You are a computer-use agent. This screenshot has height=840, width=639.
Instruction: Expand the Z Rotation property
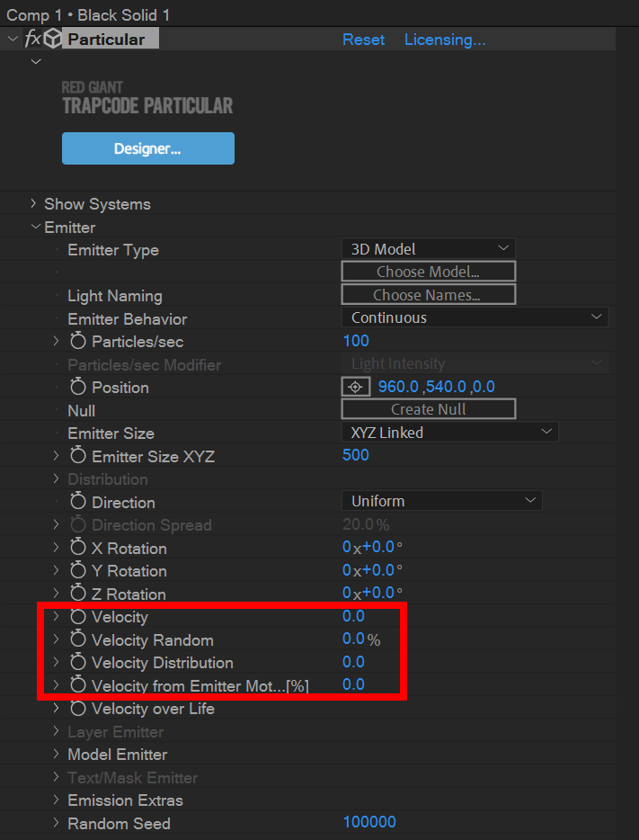click(x=56, y=594)
